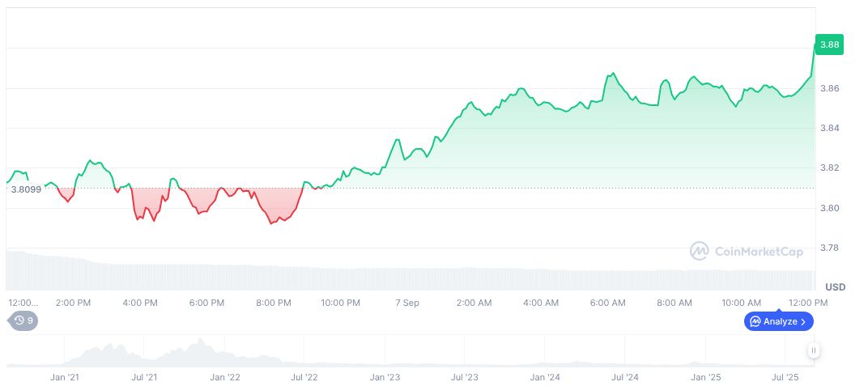This screenshot has width=868, height=386.
Task: Click the 8:00 PM time axis label
Action: click(273, 303)
